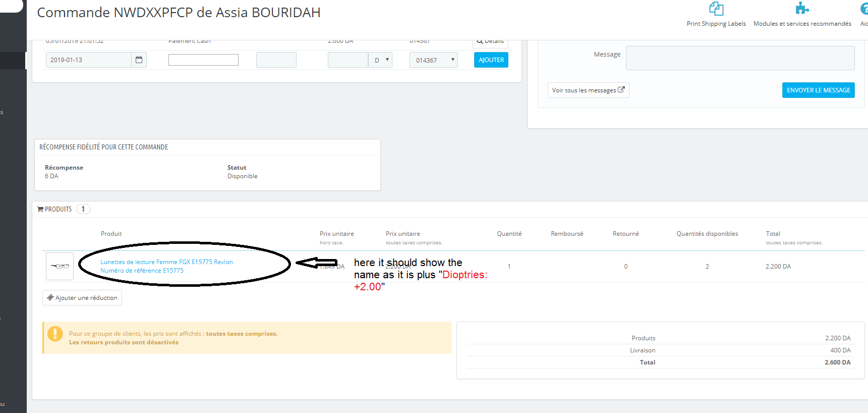This screenshot has width=868, height=413.
Task: Open the date picker calendar icon
Action: (139, 60)
